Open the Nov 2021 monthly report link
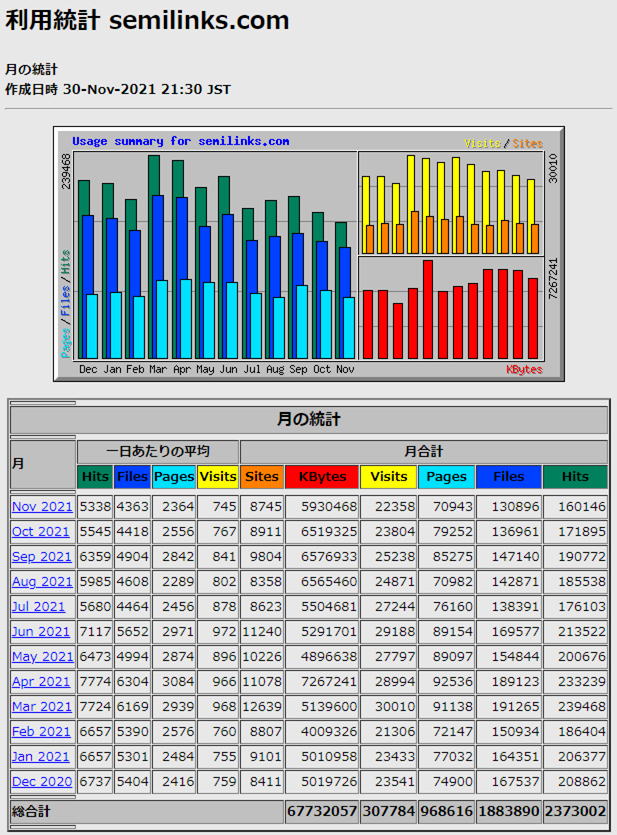The height and width of the screenshot is (835, 617). click(42, 507)
